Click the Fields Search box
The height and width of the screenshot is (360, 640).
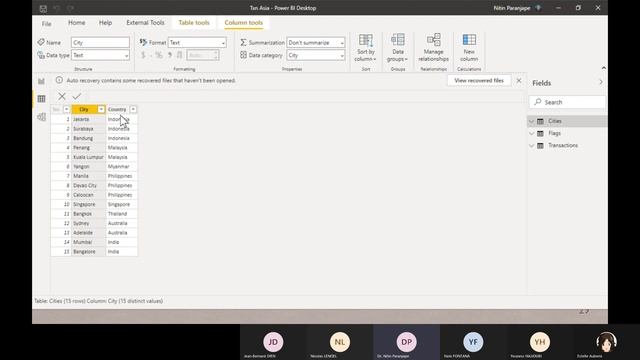coord(567,102)
